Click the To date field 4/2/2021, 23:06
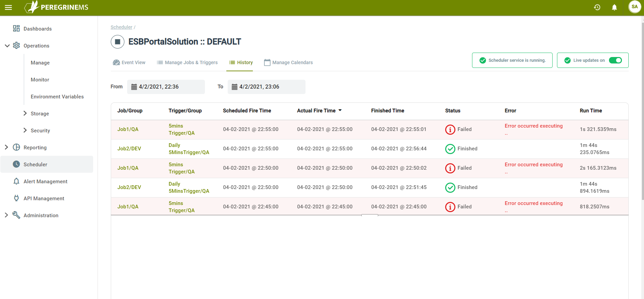The width and height of the screenshot is (644, 299). coord(266,87)
